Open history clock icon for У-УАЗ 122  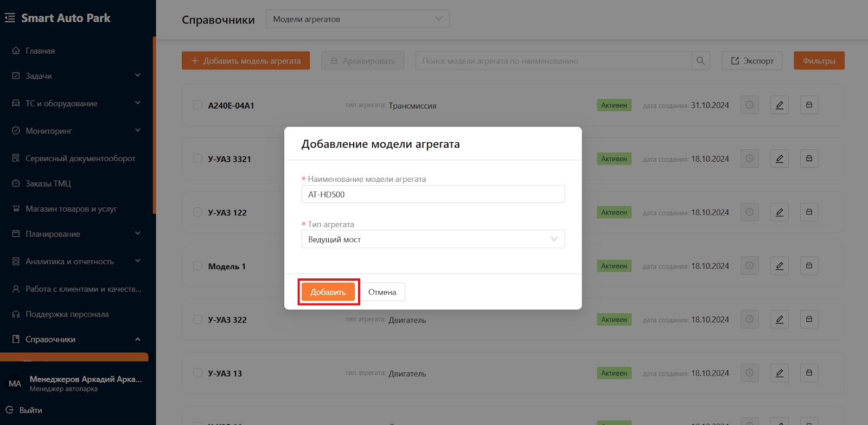coord(749,212)
